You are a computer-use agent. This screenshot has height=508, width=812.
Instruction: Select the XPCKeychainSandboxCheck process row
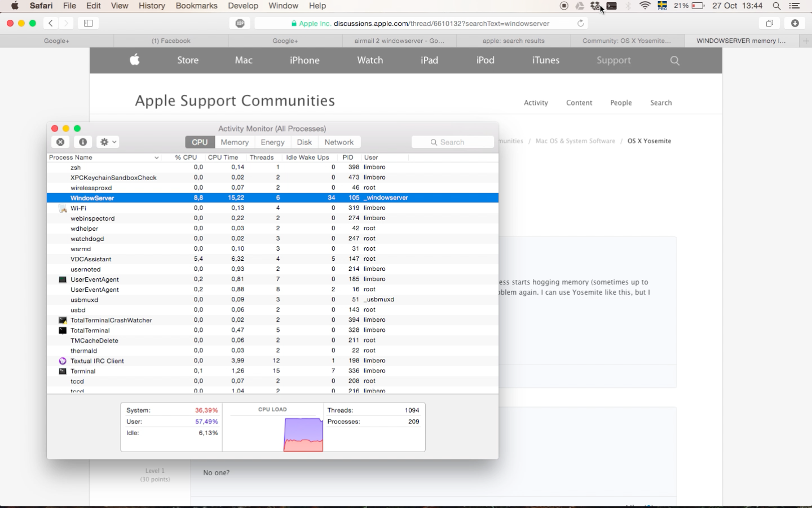click(x=272, y=177)
